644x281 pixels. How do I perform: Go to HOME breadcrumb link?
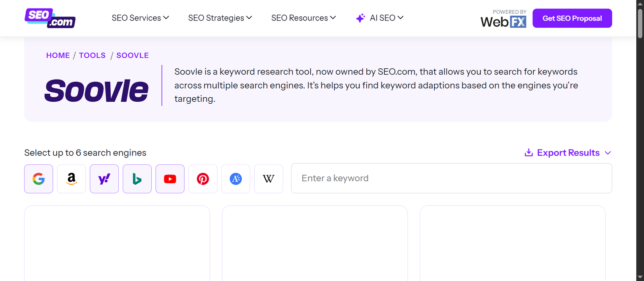coord(58,55)
